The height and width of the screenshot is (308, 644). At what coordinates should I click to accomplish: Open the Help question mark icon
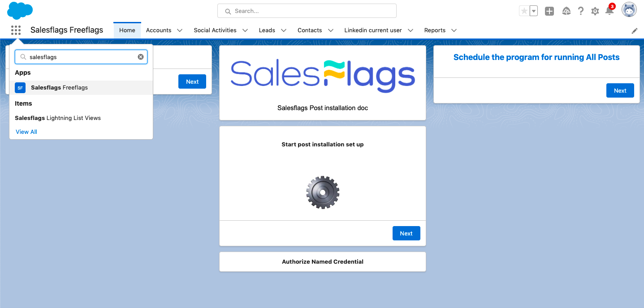pos(581,11)
